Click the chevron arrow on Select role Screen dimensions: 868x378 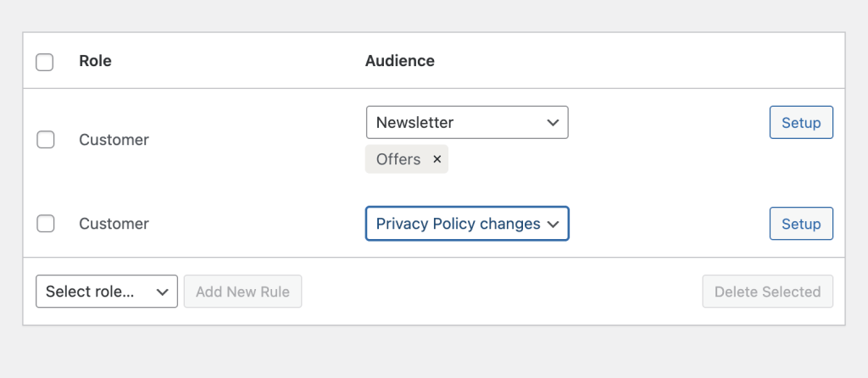coord(163,292)
